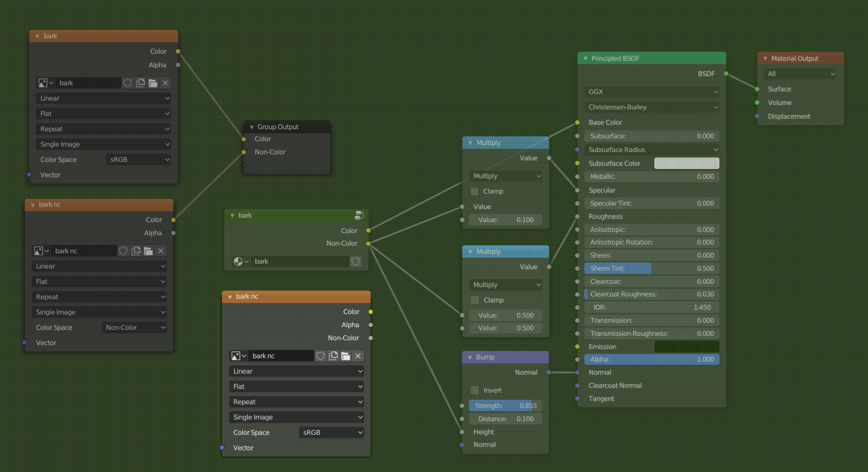Unlink image X in left bark nc node
The image size is (868, 472).
pyautogui.click(x=161, y=251)
